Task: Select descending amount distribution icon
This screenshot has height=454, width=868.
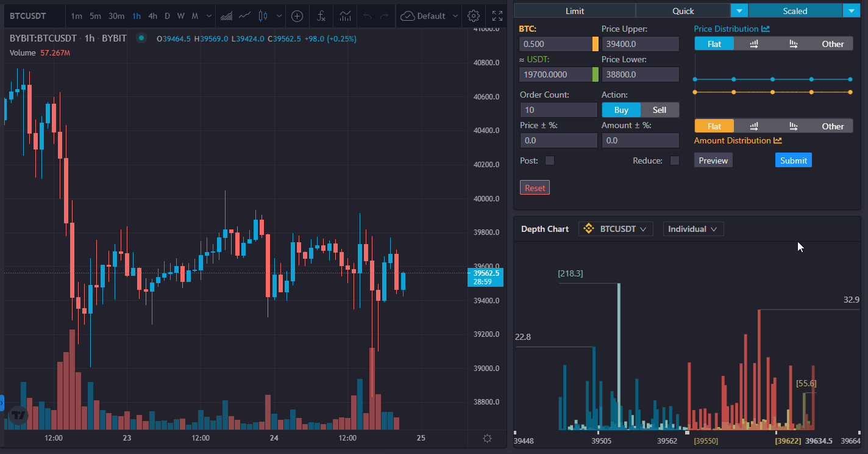Action: [x=793, y=126]
